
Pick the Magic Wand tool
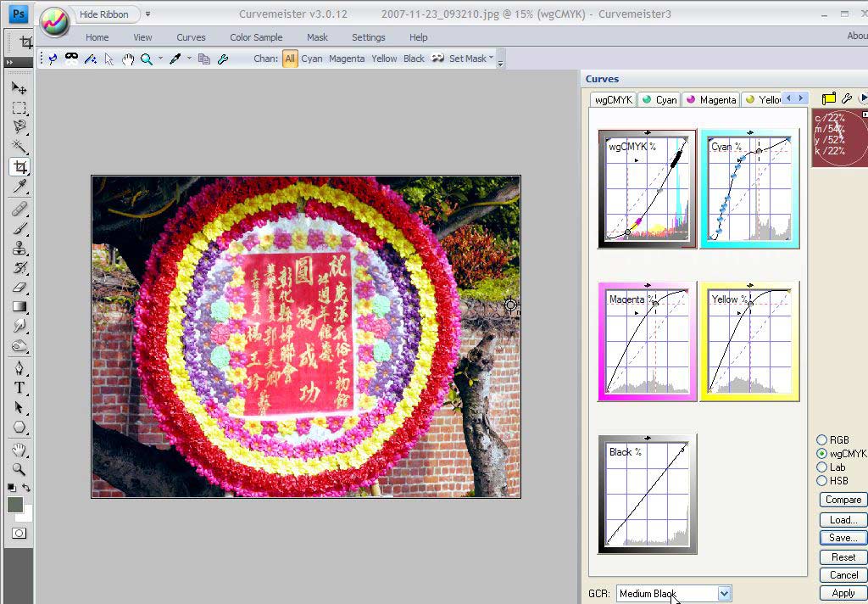tap(19, 147)
